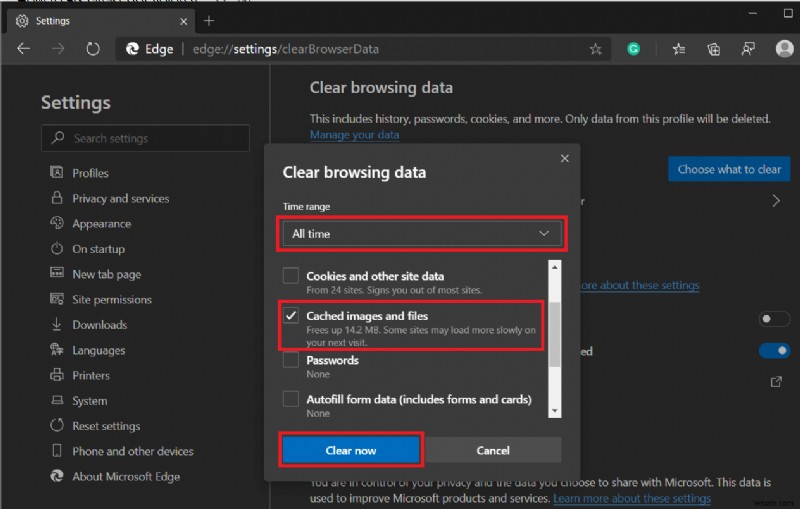This screenshot has height=509, width=800.
Task: Click the browser refresh icon
Action: tap(93, 48)
